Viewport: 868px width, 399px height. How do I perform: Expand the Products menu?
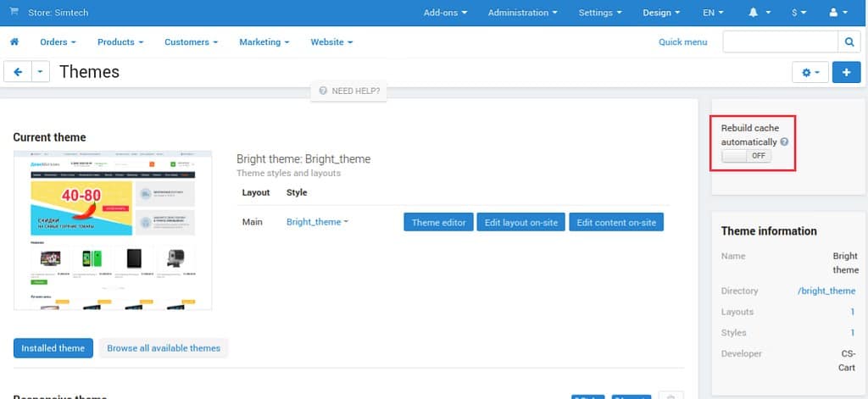point(120,42)
